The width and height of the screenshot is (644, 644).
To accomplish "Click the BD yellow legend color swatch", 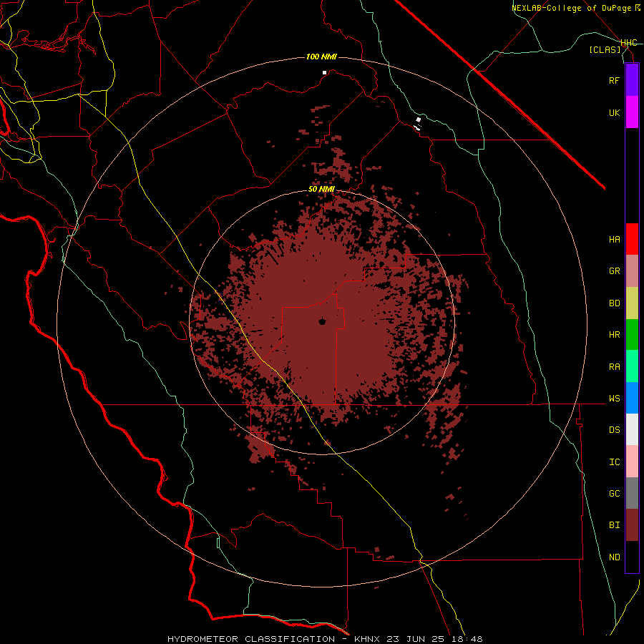I will [632, 303].
